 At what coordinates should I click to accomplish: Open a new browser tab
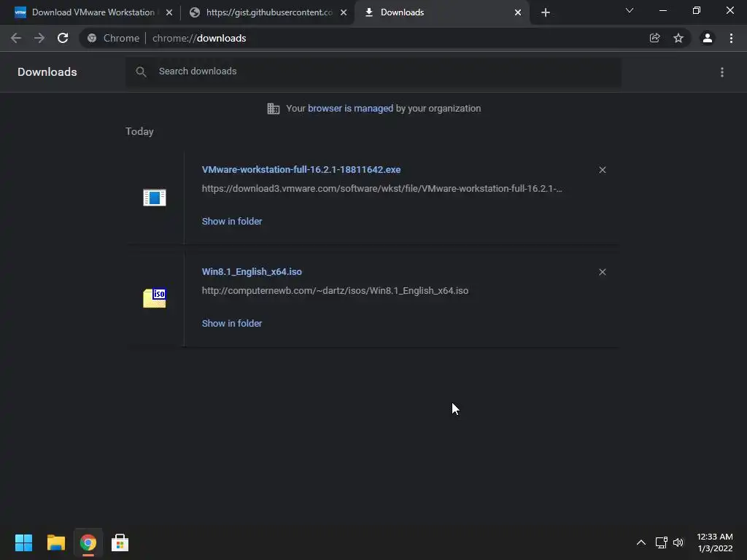click(x=546, y=12)
